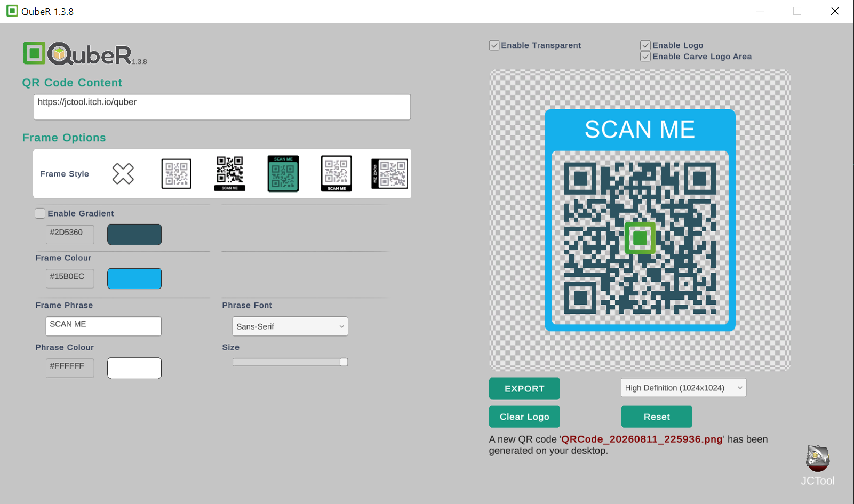Click the #2D5360 hex colour field

coord(70,234)
